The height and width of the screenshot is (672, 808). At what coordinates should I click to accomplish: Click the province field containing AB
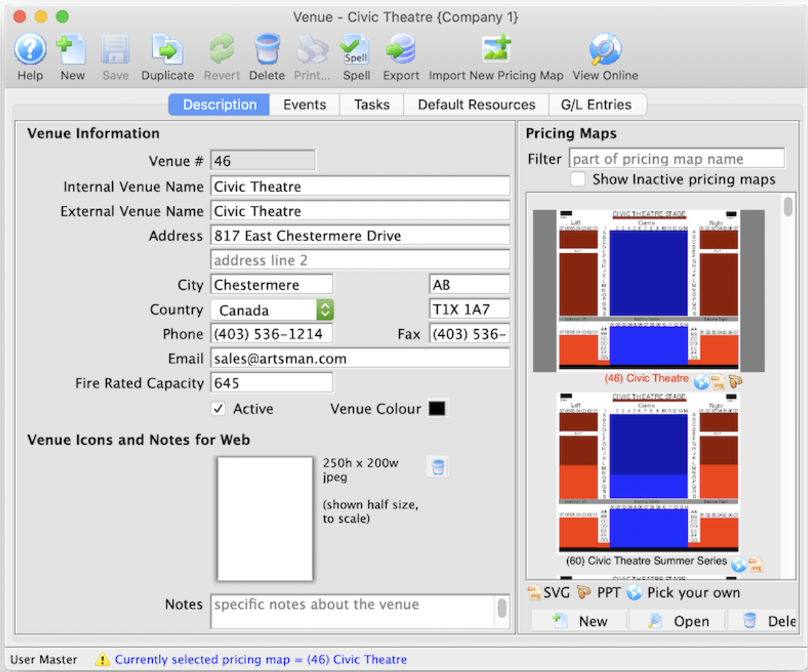pos(469,284)
